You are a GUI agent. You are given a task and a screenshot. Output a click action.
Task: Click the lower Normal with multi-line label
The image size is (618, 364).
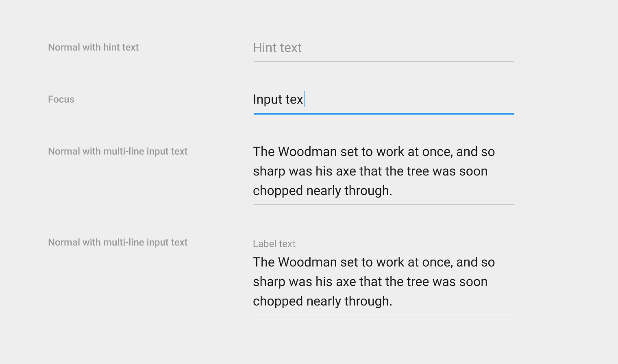coord(118,242)
